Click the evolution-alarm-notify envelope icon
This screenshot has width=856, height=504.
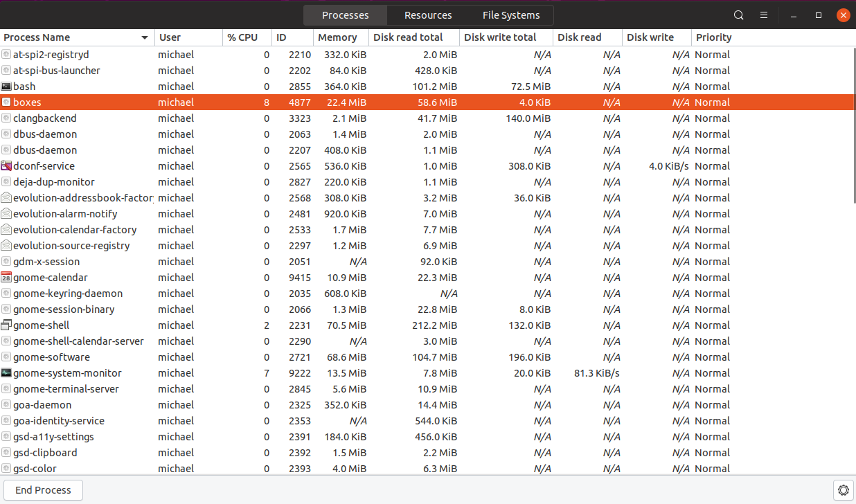click(x=6, y=214)
